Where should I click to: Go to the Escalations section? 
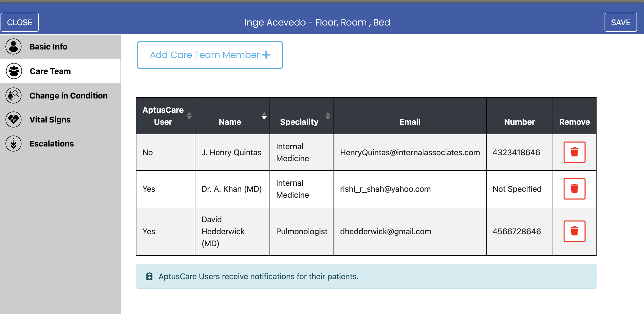(60, 144)
